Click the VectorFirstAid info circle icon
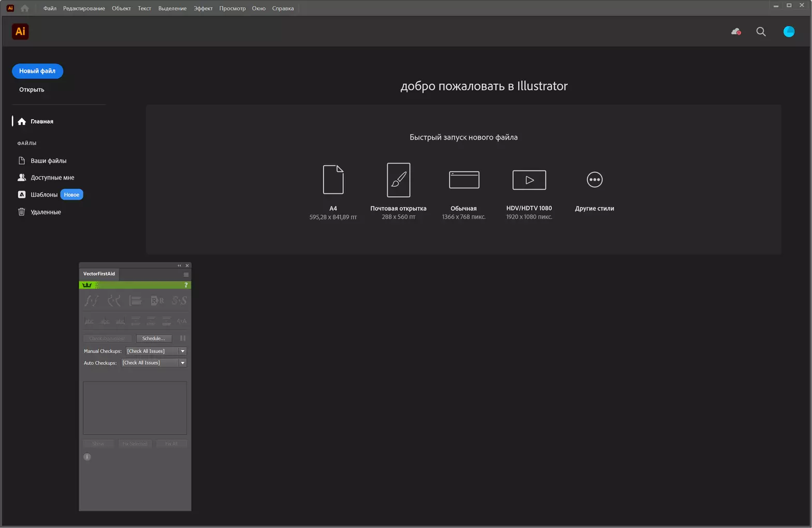Viewport: 812px width, 528px height. (87, 457)
